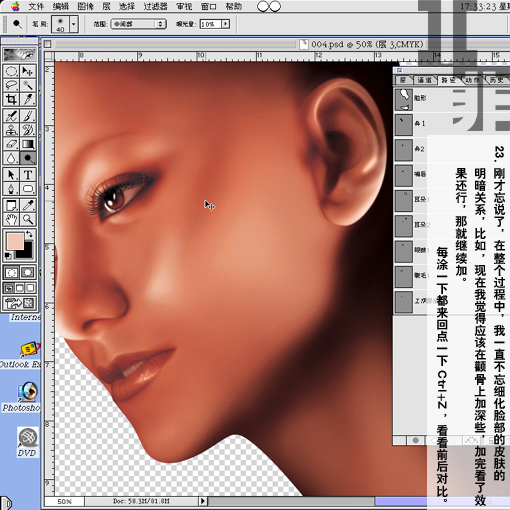The width and height of the screenshot is (510, 510).
Task: Select the Elliptical Marquee tool
Action: coord(11,72)
